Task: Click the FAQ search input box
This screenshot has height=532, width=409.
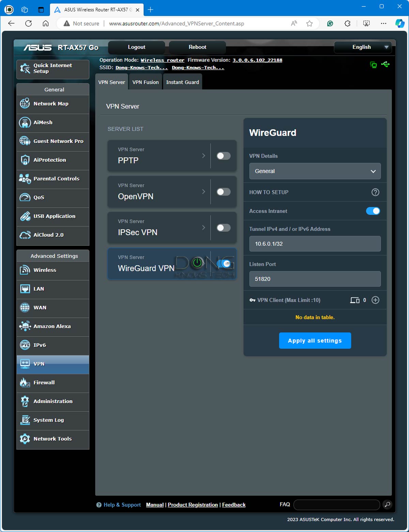Action: 336,505
